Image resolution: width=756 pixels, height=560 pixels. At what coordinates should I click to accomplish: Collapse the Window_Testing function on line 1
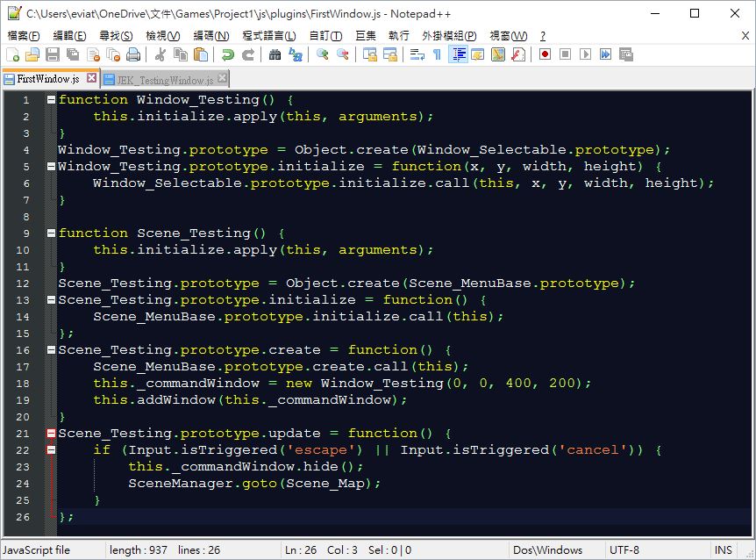pos(51,100)
